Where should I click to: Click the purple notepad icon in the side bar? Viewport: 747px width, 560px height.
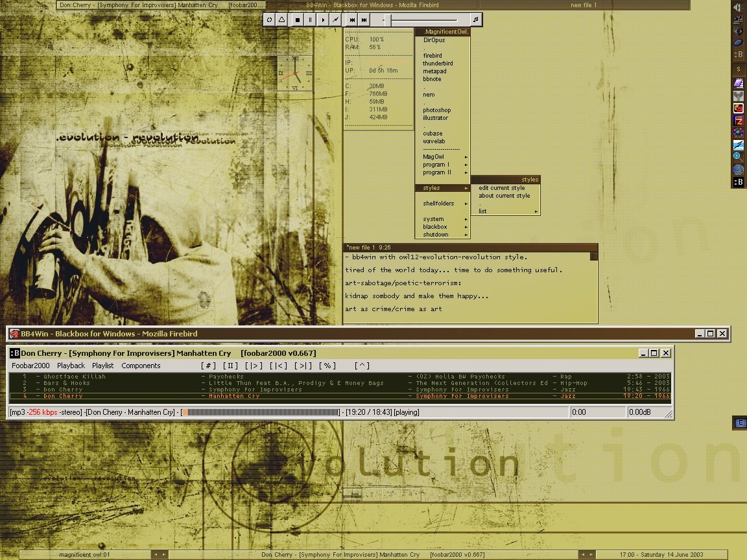tap(739, 83)
